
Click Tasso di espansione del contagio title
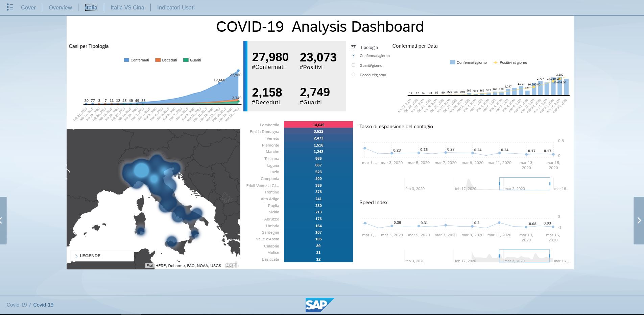click(x=396, y=127)
